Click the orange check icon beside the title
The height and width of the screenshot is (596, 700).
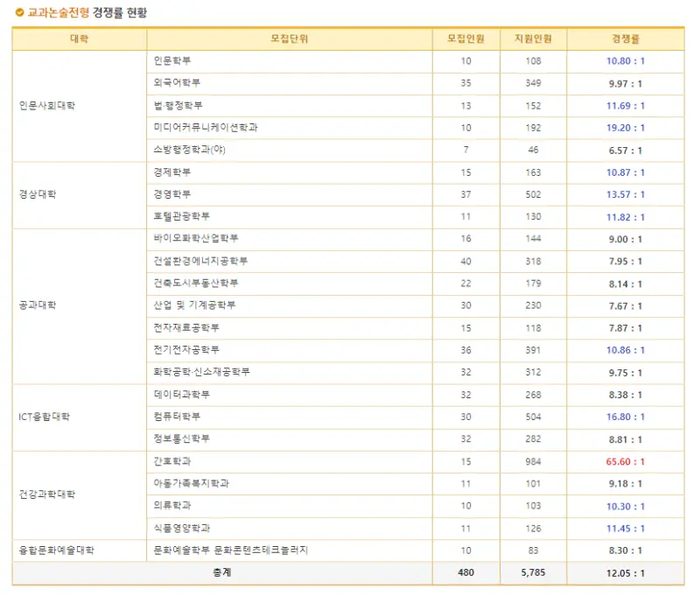point(19,12)
